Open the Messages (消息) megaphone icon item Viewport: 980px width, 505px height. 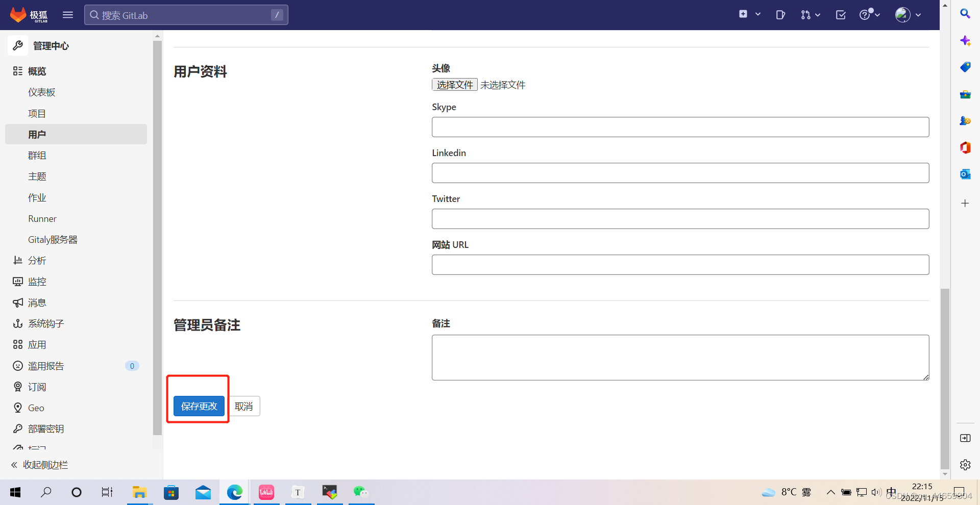(x=76, y=302)
